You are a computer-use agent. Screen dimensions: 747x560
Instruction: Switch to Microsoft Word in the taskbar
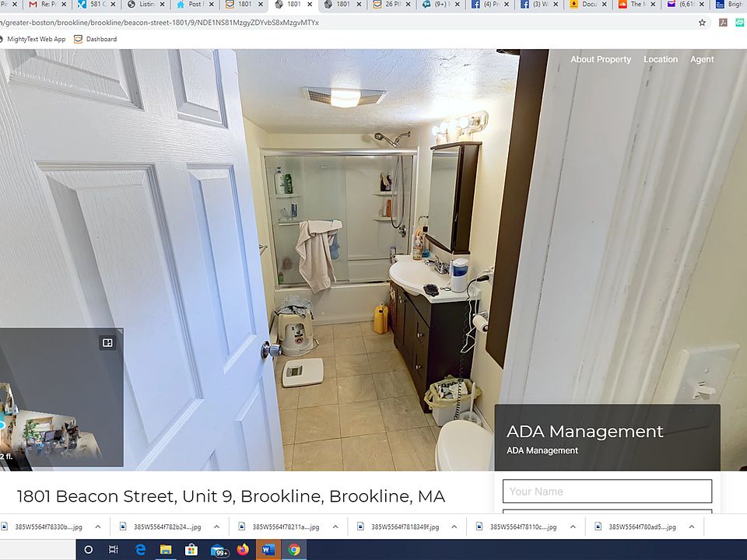(268, 550)
